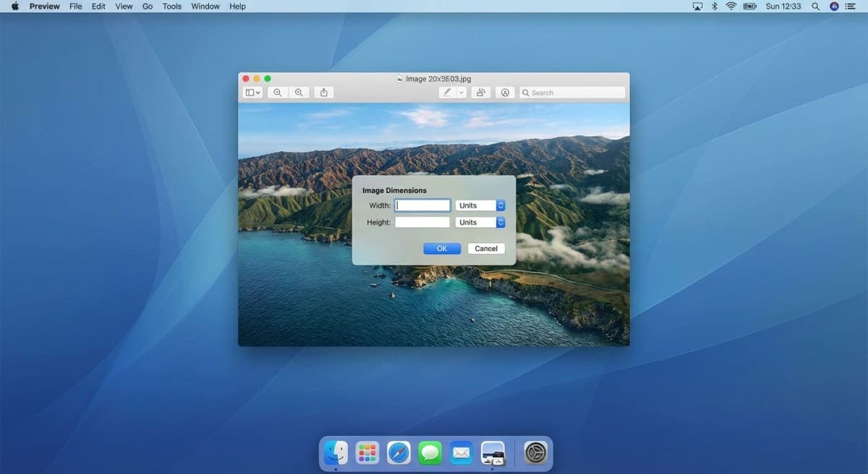This screenshot has width=868, height=474.
Task: Zoom out using the magnifier minus icon
Action: 278,92
